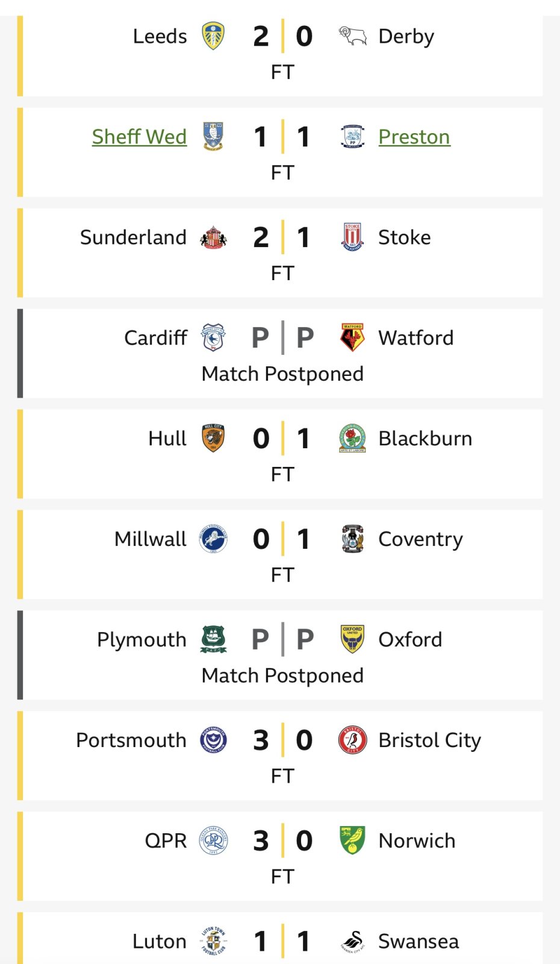The width and height of the screenshot is (560, 964).
Task: Click the Hull City tiger badge
Action: (x=213, y=439)
